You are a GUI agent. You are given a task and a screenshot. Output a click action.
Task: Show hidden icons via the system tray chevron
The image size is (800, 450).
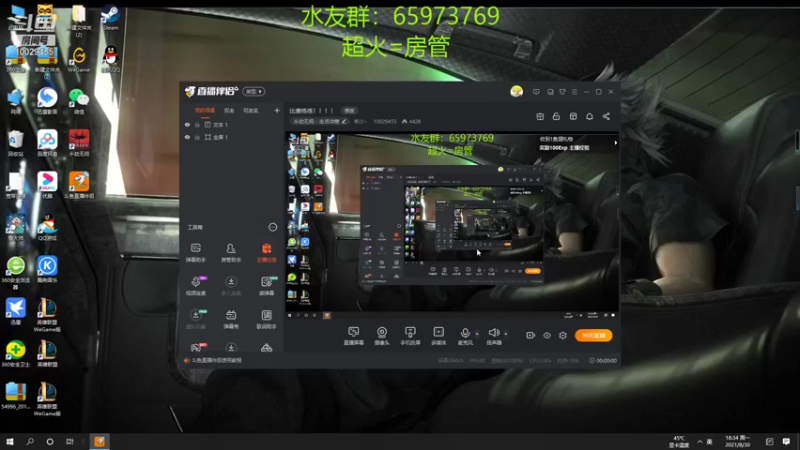point(699,442)
